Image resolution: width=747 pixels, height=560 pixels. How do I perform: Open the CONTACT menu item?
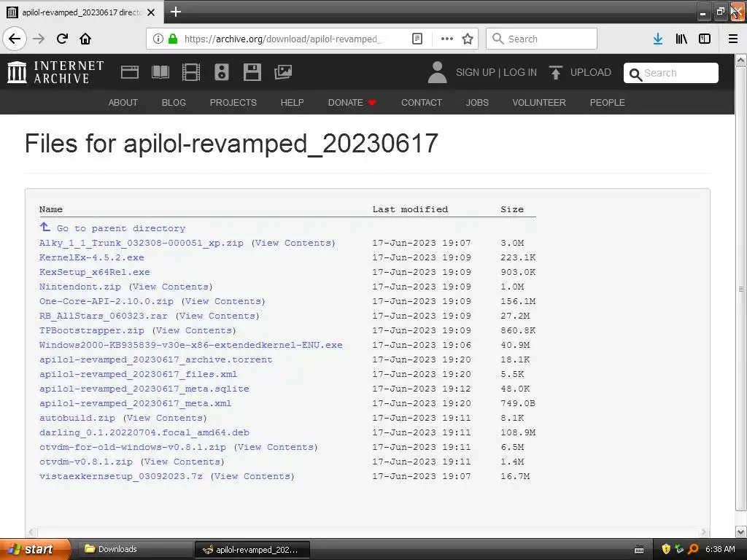coord(422,102)
